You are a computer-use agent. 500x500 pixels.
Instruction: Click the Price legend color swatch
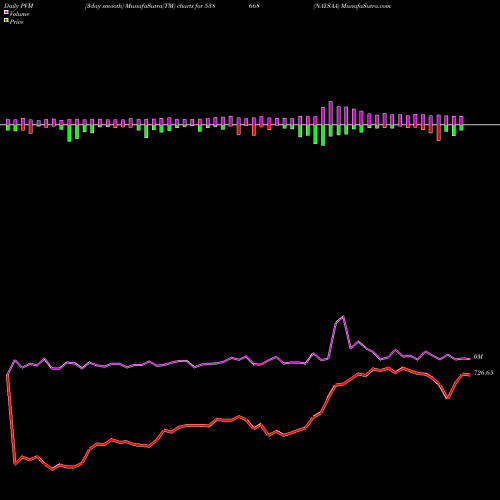(6, 21)
